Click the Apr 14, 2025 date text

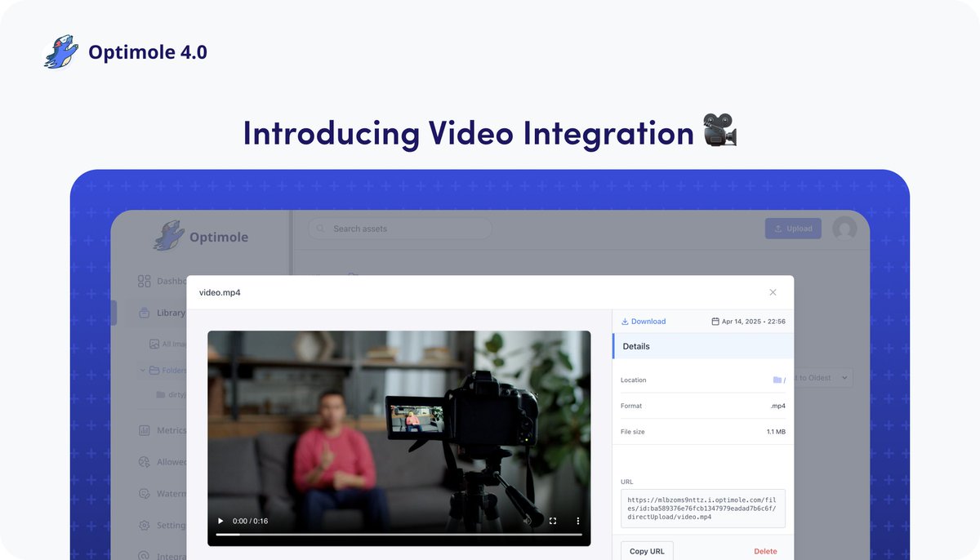[754, 322]
